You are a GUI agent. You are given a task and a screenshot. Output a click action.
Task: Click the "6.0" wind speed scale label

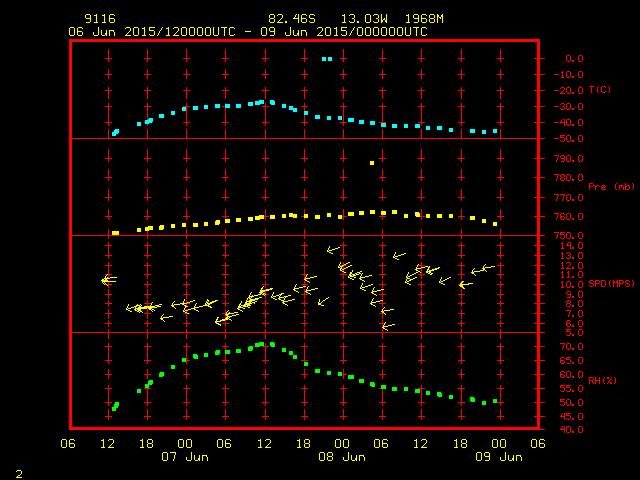(x=574, y=324)
